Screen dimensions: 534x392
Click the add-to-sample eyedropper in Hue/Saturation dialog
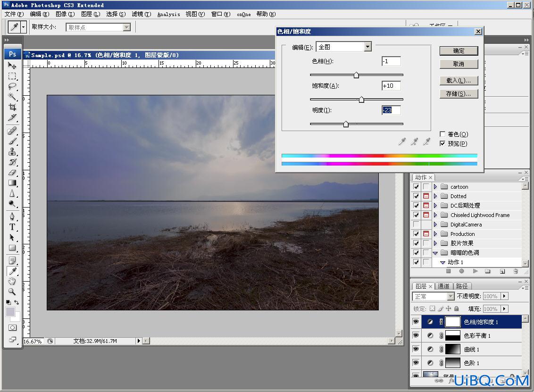click(415, 142)
